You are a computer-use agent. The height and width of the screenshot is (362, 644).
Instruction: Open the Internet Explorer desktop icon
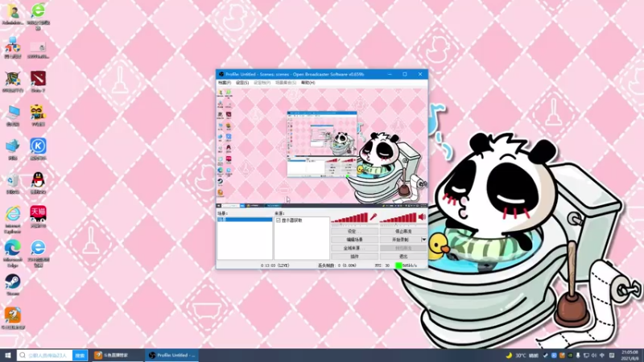tap(13, 220)
